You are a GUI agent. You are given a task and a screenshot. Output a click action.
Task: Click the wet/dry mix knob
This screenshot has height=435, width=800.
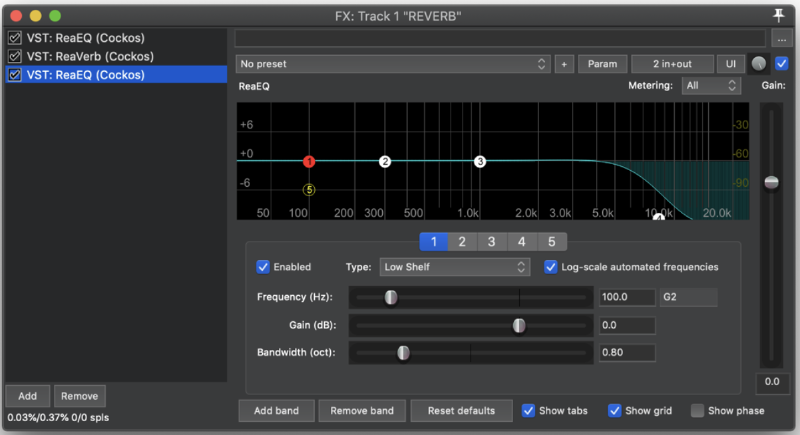tap(759, 64)
